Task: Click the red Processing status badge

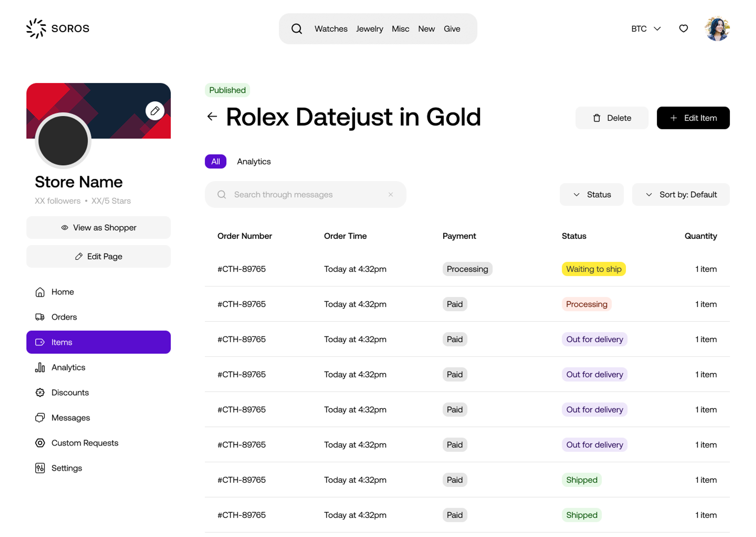Action: [x=586, y=304]
